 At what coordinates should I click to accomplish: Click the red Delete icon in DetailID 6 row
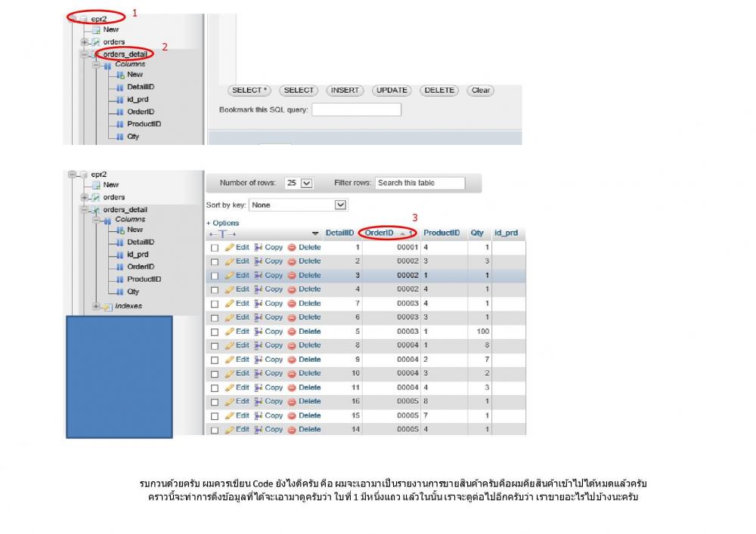292,317
